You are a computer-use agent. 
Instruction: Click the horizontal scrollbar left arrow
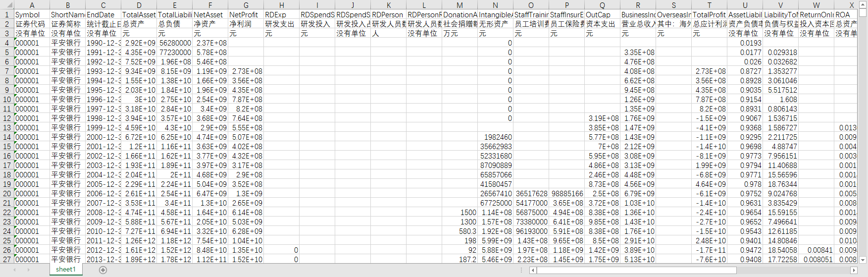pyautogui.click(x=533, y=270)
